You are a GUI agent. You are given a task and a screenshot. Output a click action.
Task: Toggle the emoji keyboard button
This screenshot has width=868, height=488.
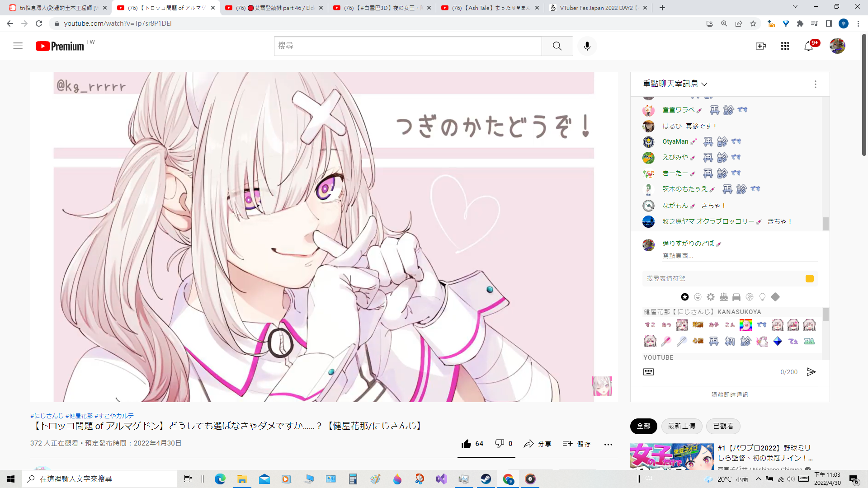pos(648,372)
